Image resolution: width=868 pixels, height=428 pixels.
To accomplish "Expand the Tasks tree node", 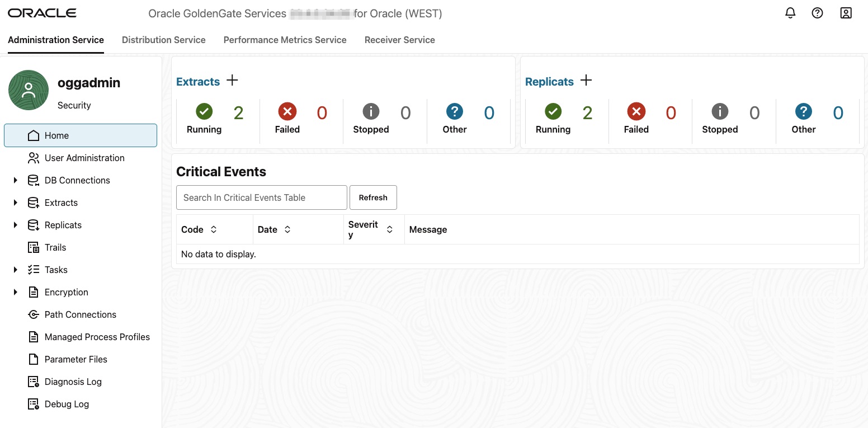I will [x=16, y=270].
